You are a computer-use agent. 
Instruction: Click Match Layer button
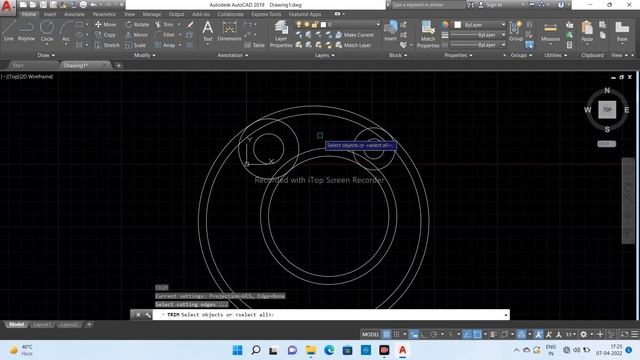click(x=353, y=45)
